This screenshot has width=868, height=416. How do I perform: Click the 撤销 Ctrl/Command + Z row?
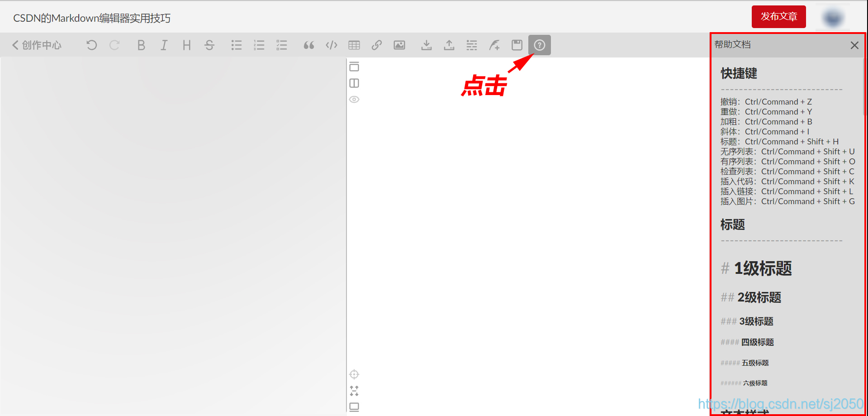point(766,102)
